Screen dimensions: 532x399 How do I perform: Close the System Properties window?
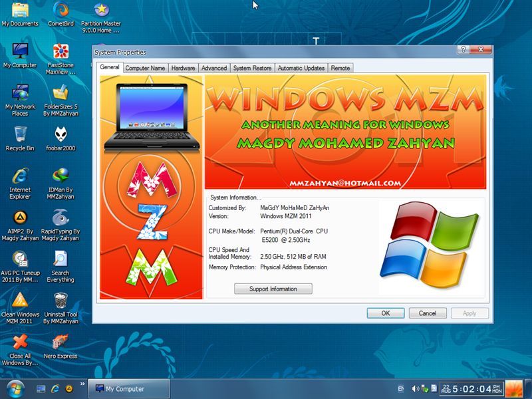pyautogui.click(x=481, y=49)
